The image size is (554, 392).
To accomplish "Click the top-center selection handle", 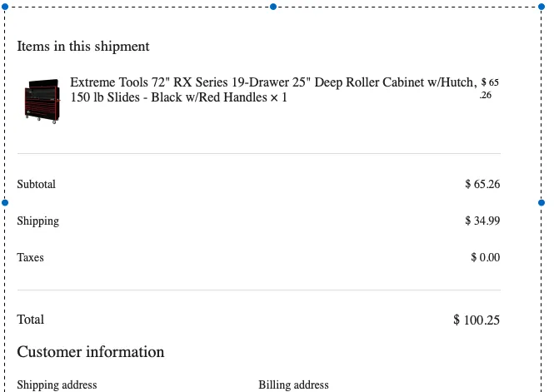I will click(273, 7).
